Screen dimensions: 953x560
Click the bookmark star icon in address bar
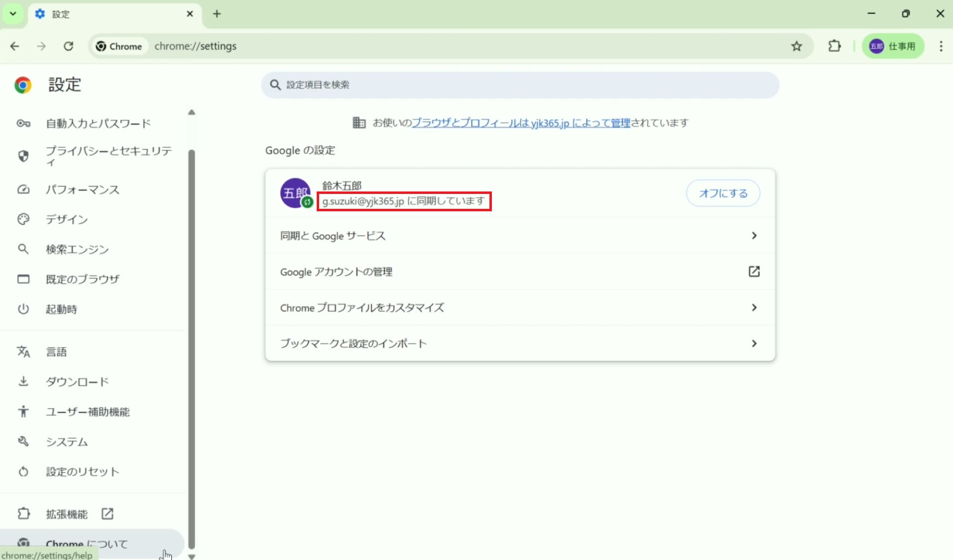[796, 46]
